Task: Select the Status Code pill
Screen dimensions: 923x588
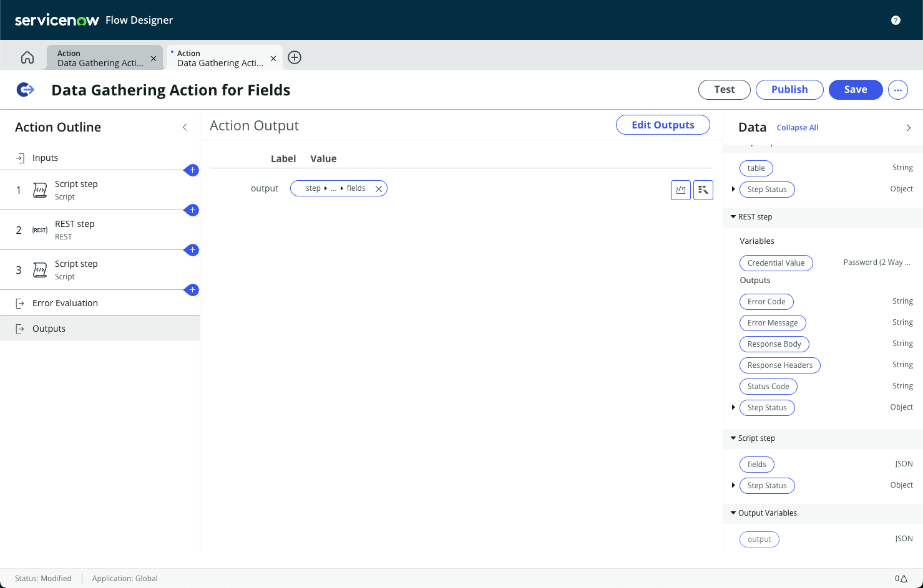Action: pos(768,387)
